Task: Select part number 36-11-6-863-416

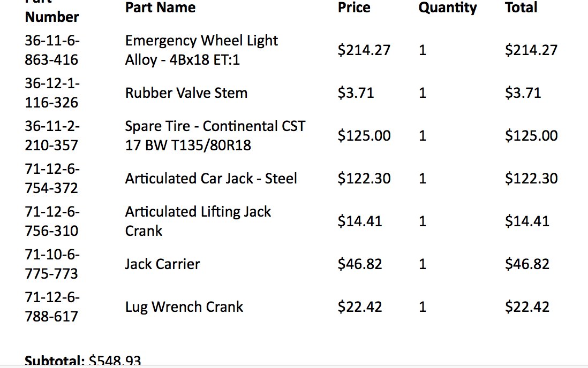Action: (51, 50)
